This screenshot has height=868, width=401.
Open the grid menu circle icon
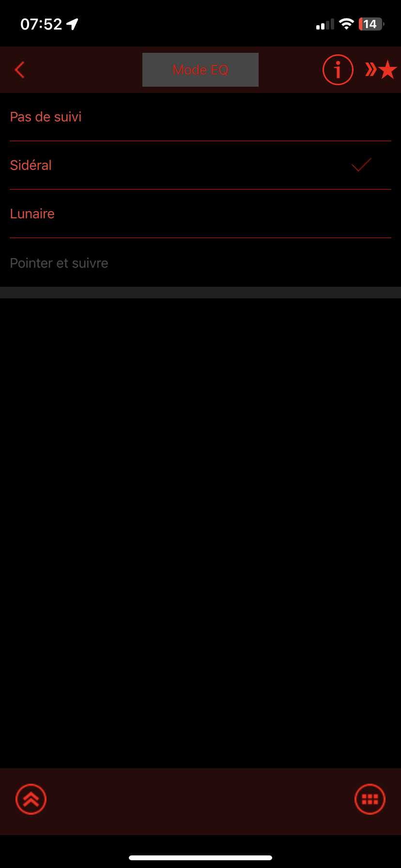point(370,799)
